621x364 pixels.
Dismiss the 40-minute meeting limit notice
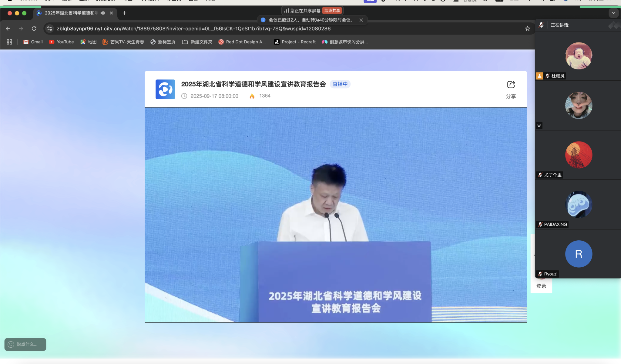click(x=361, y=20)
